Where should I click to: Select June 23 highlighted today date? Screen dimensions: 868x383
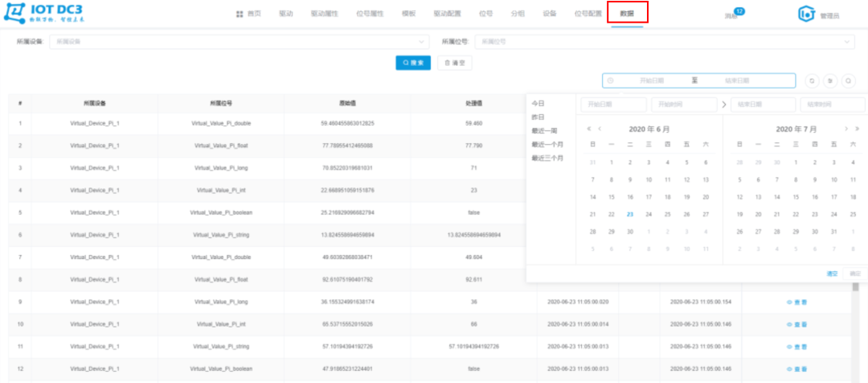(x=630, y=215)
